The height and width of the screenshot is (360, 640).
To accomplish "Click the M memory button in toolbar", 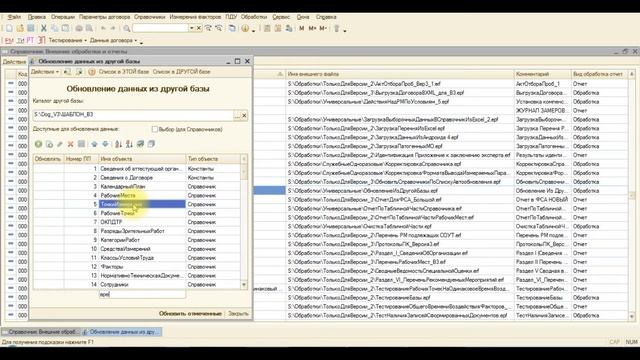I will point(302,28).
